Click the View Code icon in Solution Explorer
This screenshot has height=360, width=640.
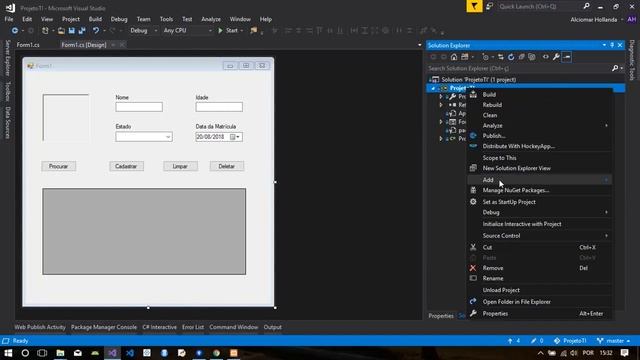click(546, 57)
